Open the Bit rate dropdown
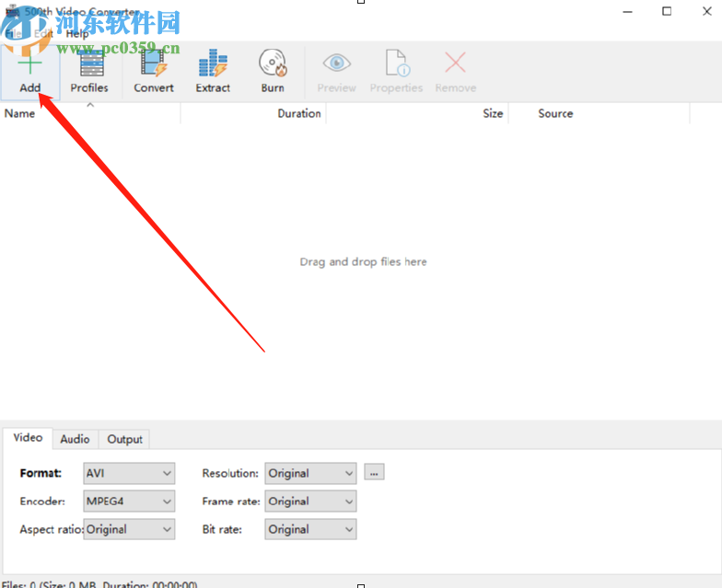The width and height of the screenshot is (722, 588). 310,529
